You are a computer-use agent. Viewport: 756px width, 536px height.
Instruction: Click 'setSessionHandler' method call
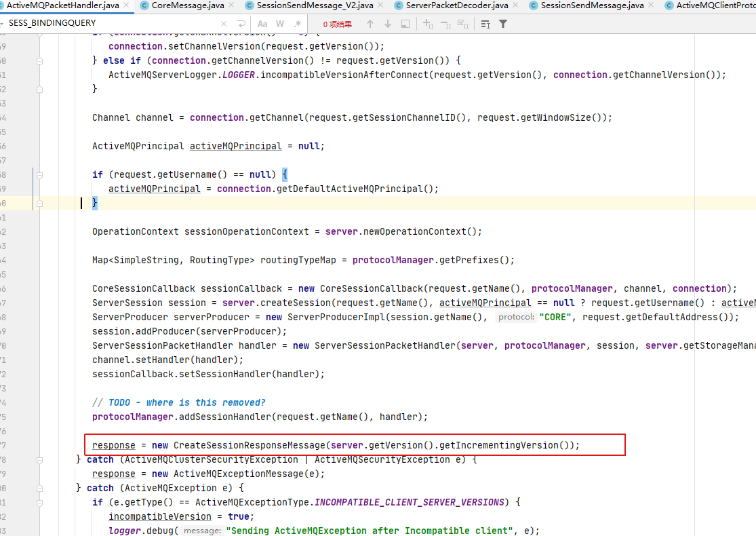click(x=225, y=374)
